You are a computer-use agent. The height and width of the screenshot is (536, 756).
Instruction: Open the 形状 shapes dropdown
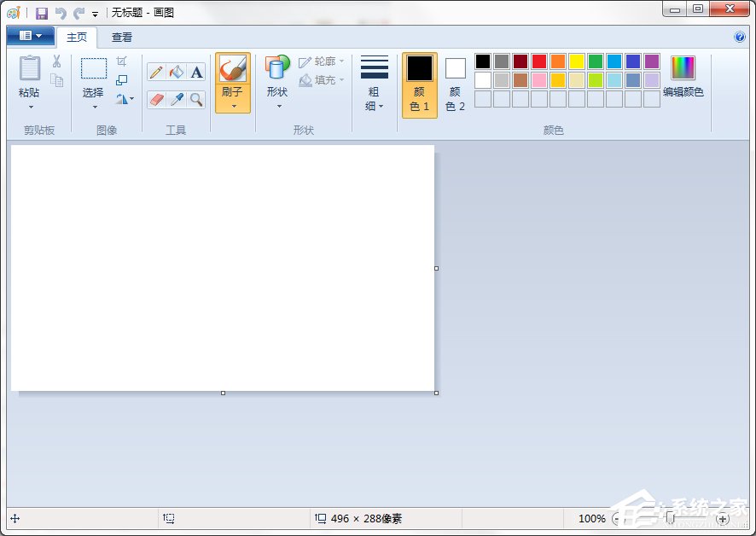(x=276, y=106)
